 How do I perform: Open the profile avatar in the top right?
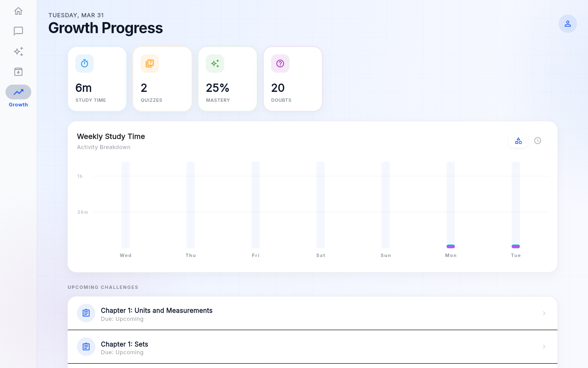pyautogui.click(x=567, y=24)
